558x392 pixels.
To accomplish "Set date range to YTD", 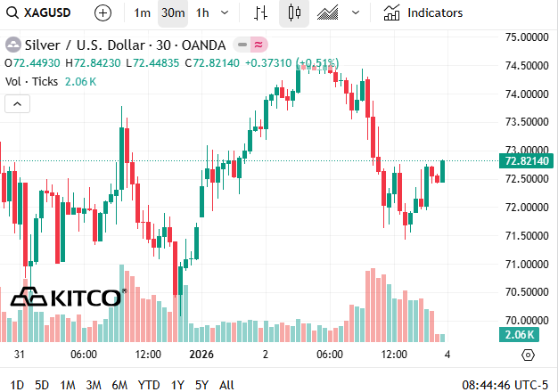I will click(x=150, y=385).
